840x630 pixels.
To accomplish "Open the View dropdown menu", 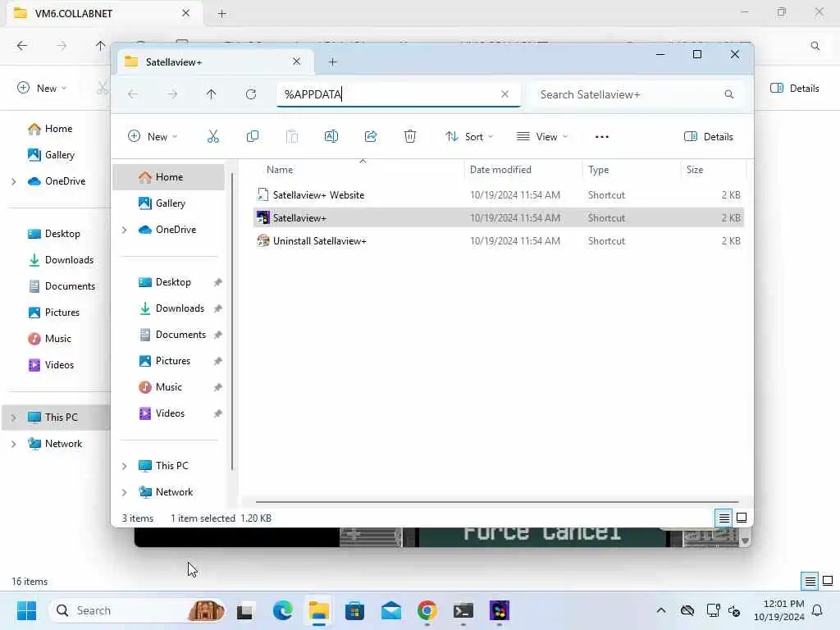I will click(x=542, y=137).
